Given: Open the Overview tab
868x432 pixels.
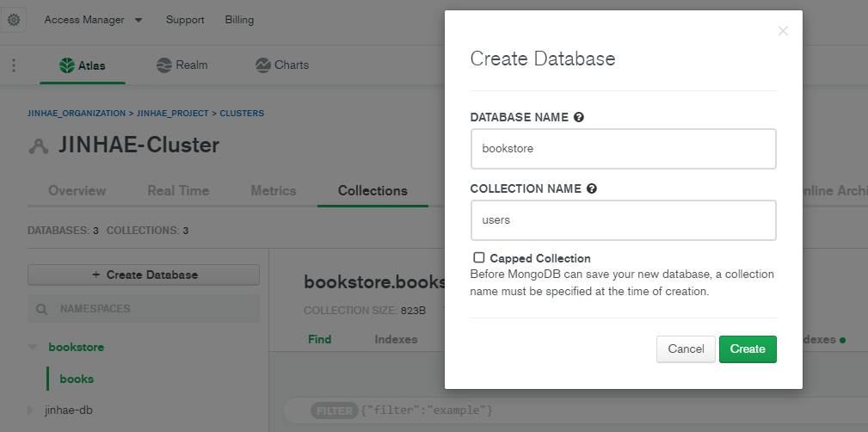Looking at the screenshot, I should 77,190.
